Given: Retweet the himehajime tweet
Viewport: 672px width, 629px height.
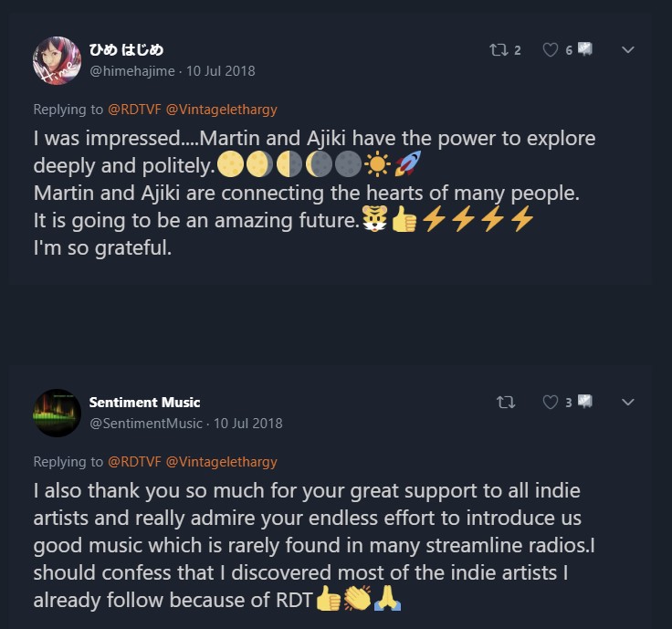Looking at the screenshot, I should (x=499, y=50).
